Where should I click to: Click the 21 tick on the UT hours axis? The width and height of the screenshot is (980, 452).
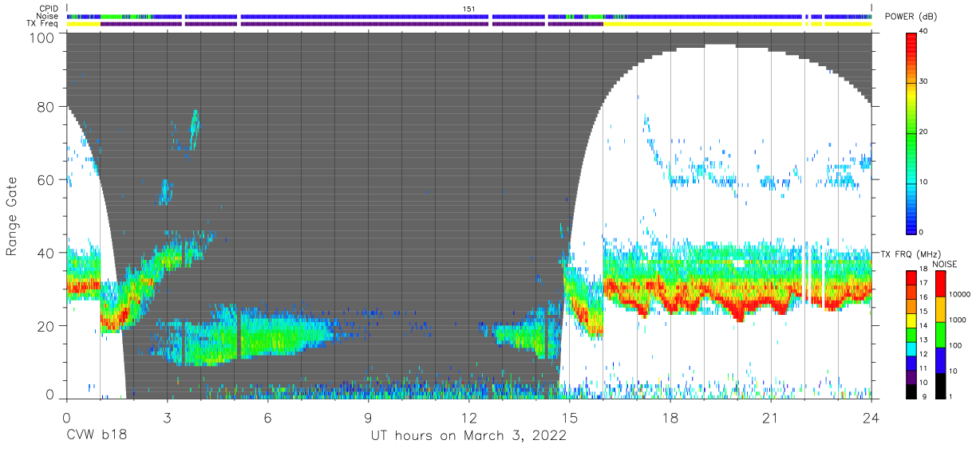tap(771, 418)
